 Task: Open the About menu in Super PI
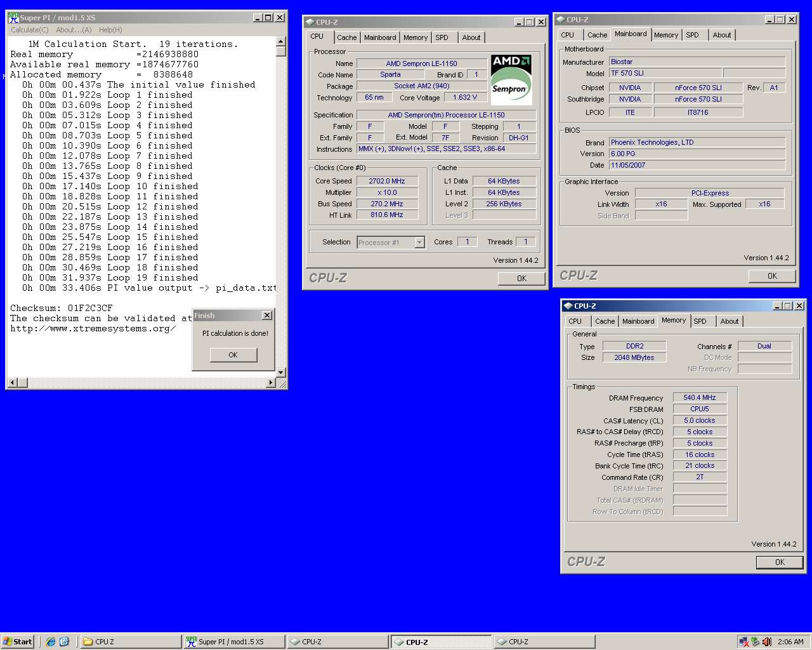click(74, 30)
